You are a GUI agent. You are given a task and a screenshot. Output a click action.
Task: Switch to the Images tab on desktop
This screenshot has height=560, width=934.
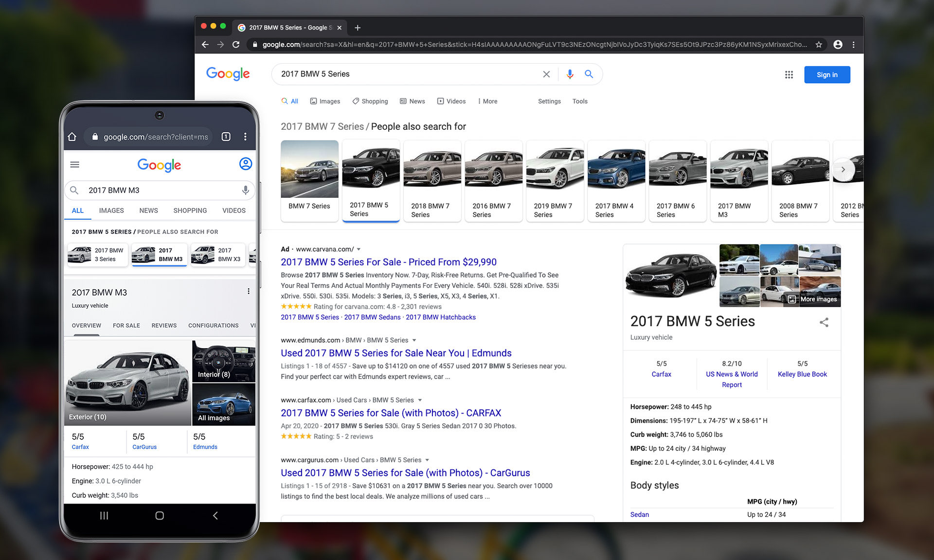click(325, 101)
